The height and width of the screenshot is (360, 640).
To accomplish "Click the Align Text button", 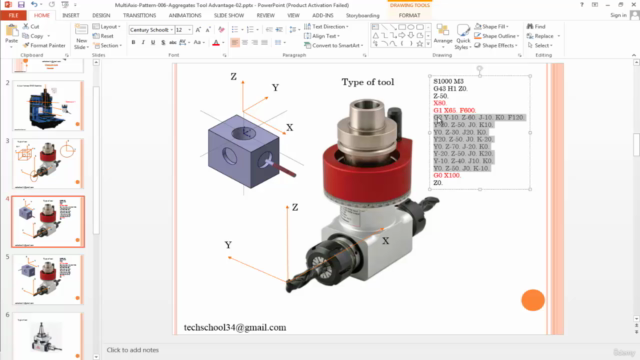I will pyautogui.click(x=322, y=36).
